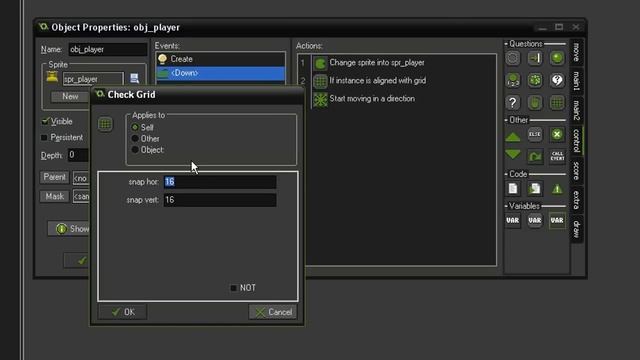This screenshot has width=640, height=360.
Task: Click the aligned-with-grid action's icon
Action: [x=320, y=81]
